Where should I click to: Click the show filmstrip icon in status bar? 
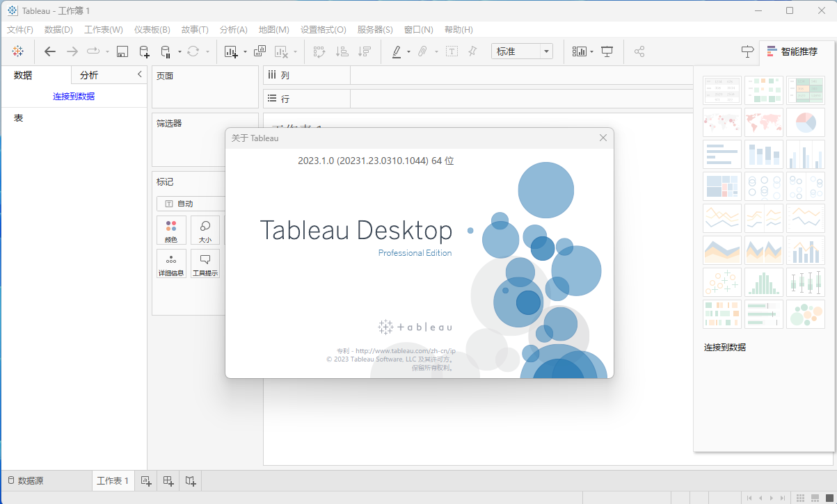[x=814, y=498]
